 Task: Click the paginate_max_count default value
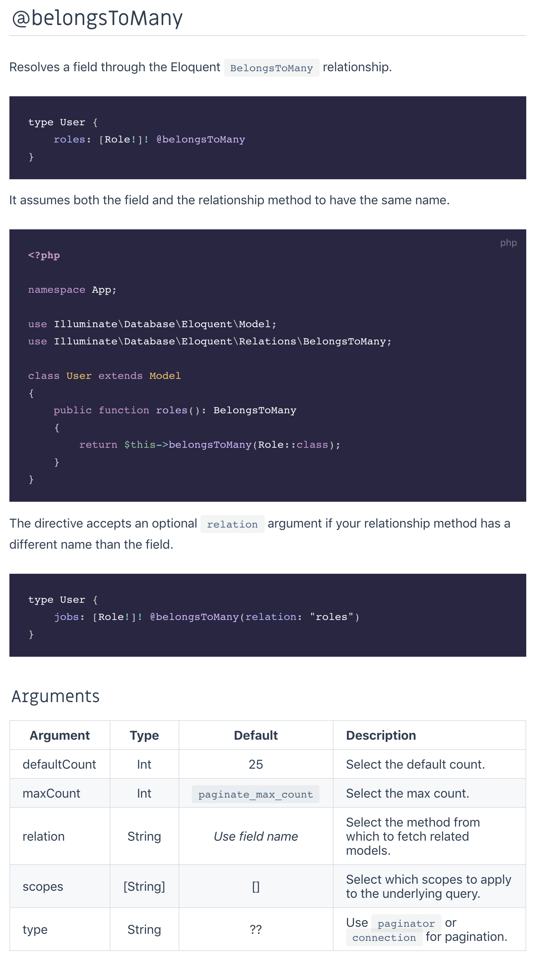256,794
